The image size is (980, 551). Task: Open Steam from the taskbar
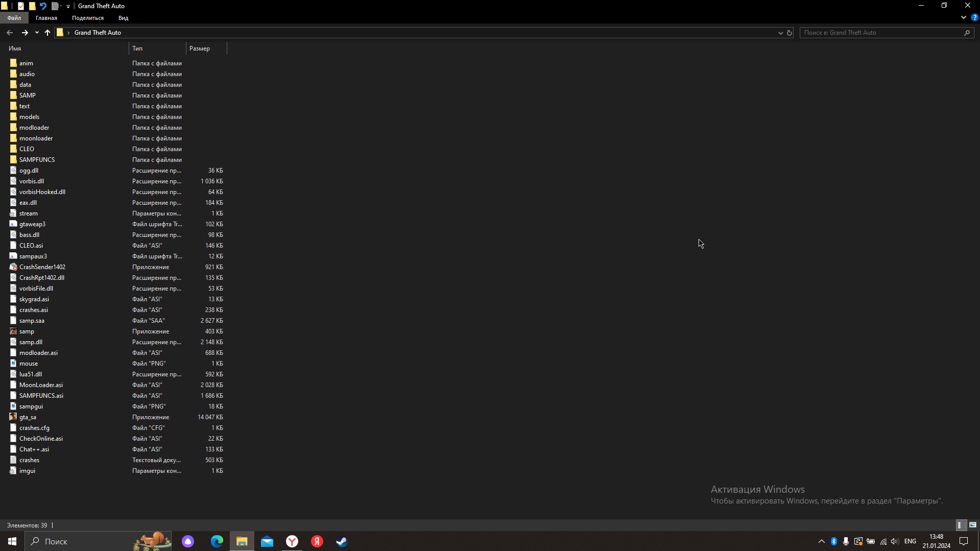pos(342,541)
